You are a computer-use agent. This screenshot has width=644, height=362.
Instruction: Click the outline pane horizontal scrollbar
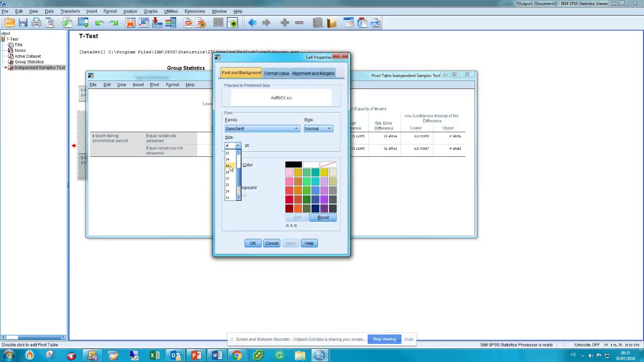[x=33, y=337]
